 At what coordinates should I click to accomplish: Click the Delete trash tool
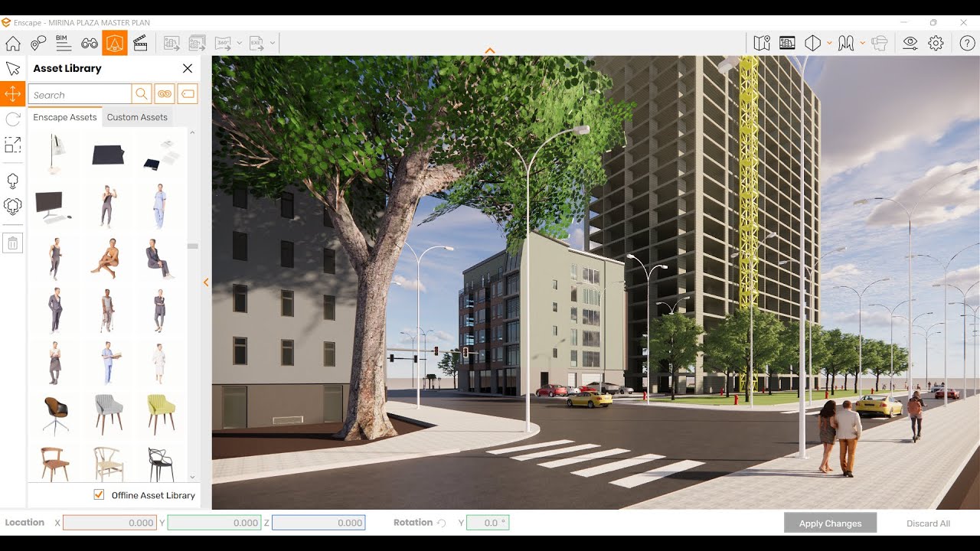click(13, 243)
